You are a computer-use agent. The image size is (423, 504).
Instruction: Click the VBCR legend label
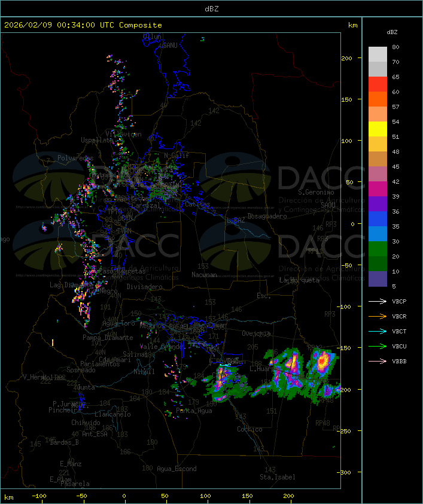click(x=399, y=316)
